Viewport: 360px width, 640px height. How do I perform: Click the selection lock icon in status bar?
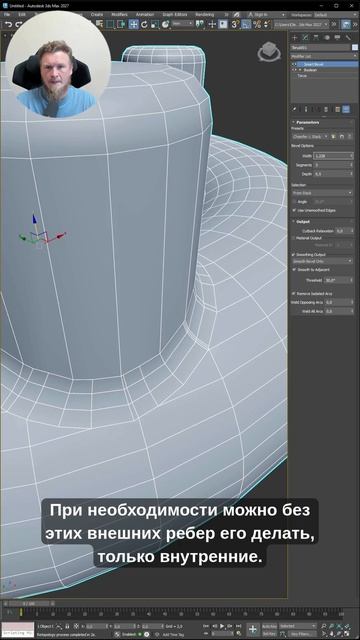[x=67, y=626]
